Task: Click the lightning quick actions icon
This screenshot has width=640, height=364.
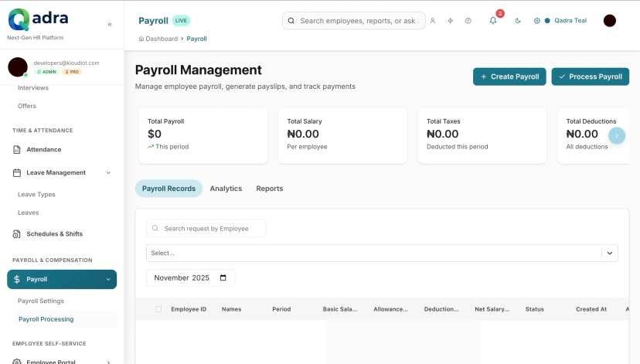Action: (451, 21)
